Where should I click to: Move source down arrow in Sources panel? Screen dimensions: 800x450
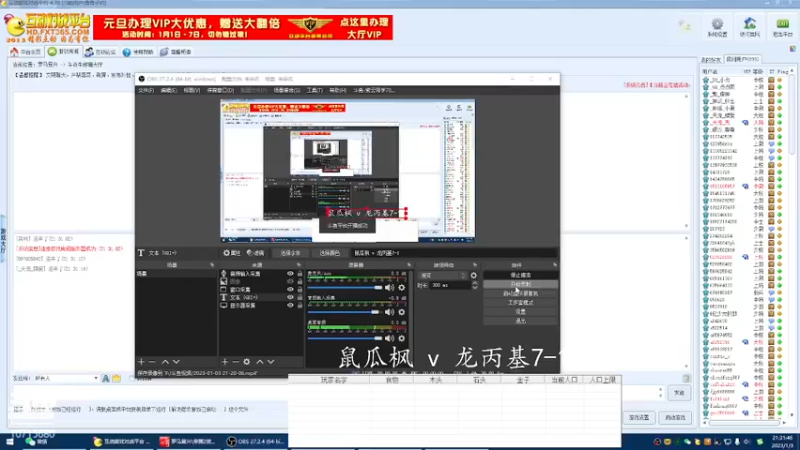pyautogui.click(x=271, y=362)
